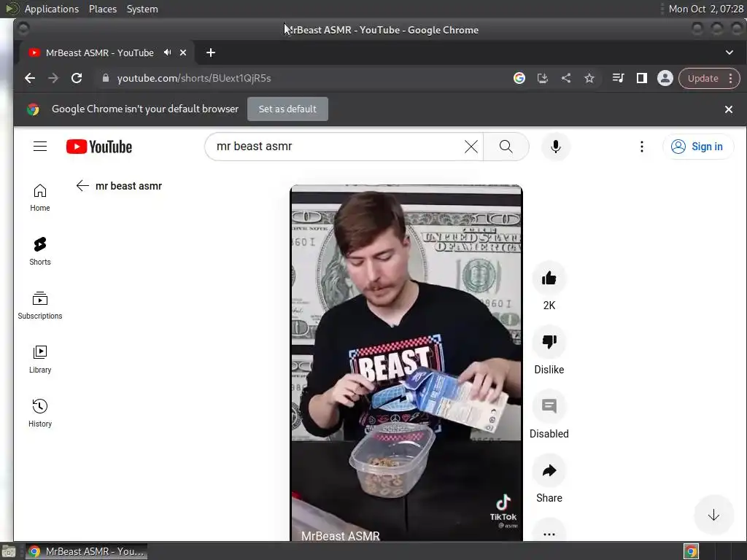Mute tab via speaker icon on tab
Image resolution: width=747 pixels, height=560 pixels.
167,52
